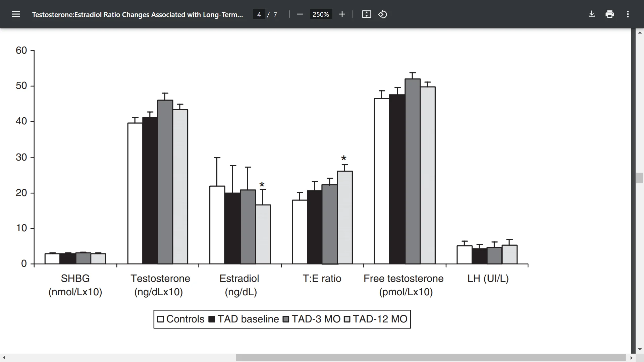Click the horizontal scrollbar thumb
The width and height of the screenshot is (644, 362).
tap(431, 358)
